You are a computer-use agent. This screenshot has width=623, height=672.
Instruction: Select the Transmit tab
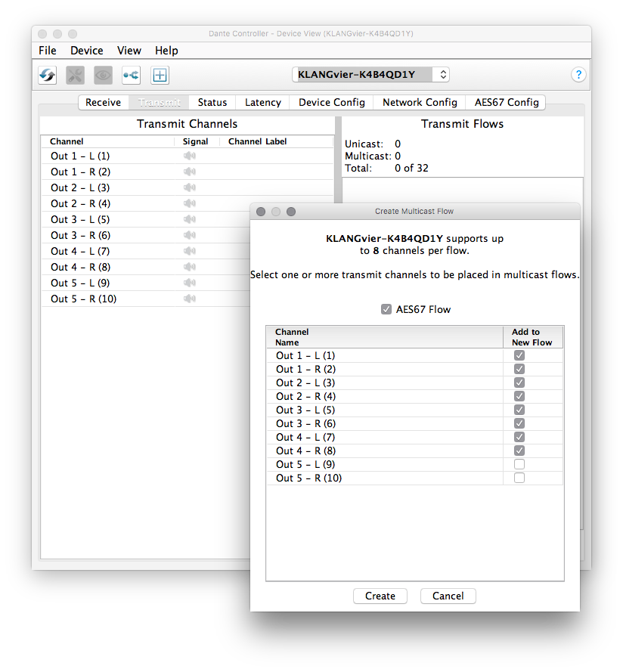pyautogui.click(x=160, y=103)
